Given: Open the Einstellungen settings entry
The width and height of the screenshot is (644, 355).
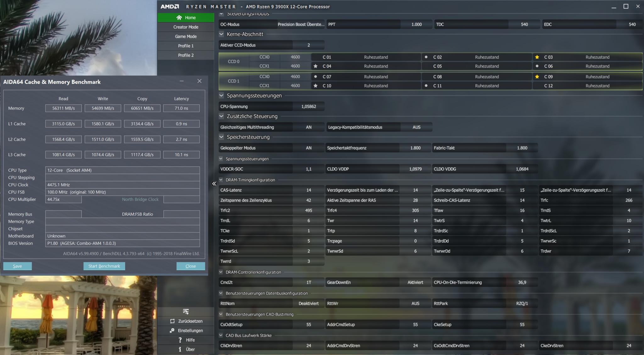Looking at the screenshot, I should pyautogui.click(x=186, y=330).
